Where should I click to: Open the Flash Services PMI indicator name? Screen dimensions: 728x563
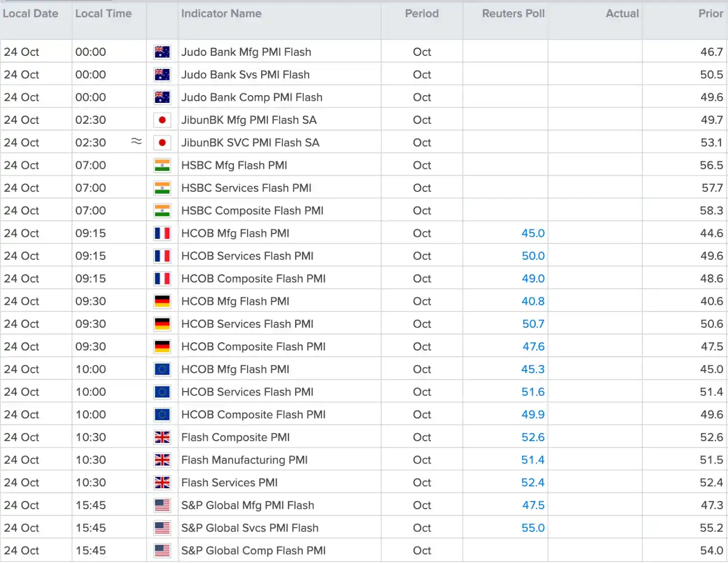pyautogui.click(x=230, y=482)
